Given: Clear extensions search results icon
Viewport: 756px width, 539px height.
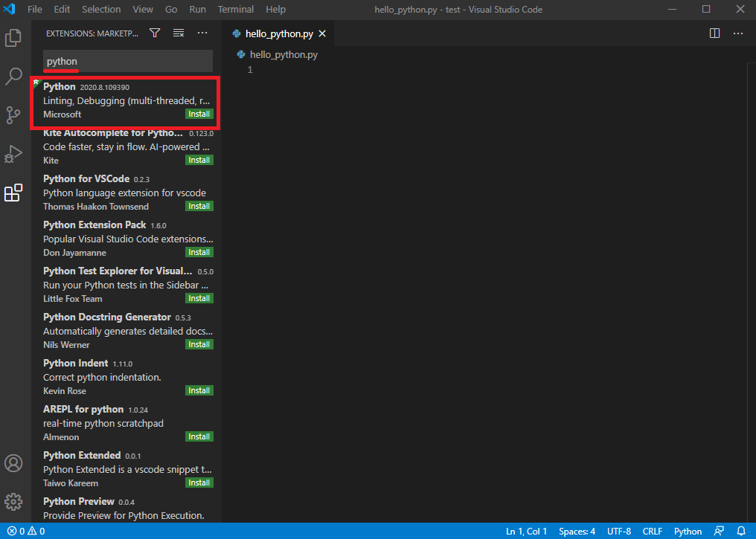Looking at the screenshot, I should tap(179, 33).
